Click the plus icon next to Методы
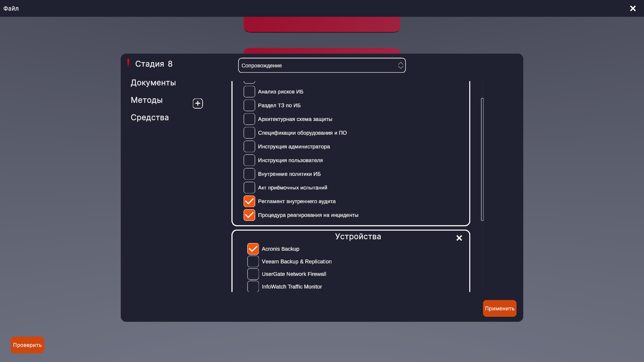644x362 pixels. tap(198, 104)
